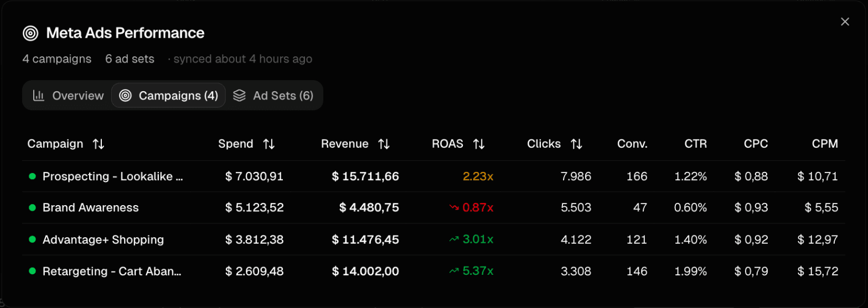Click green status dot for Advantage+ Shopping
Image resolution: width=868 pixels, height=308 pixels.
[x=32, y=239]
